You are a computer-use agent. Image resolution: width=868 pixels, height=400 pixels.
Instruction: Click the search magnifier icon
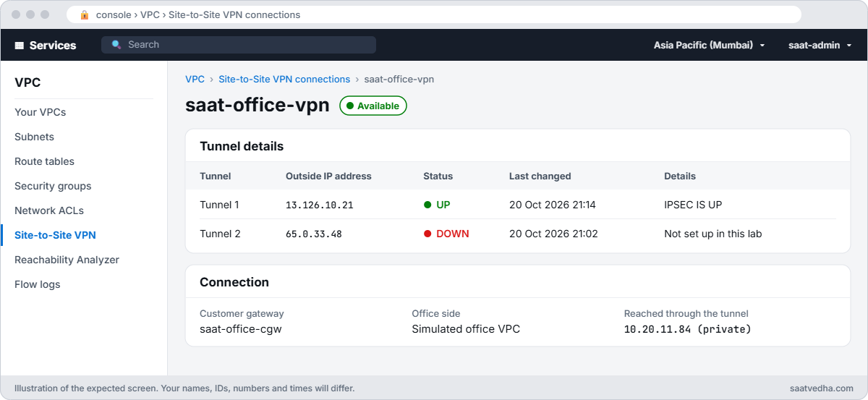click(116, 45)
